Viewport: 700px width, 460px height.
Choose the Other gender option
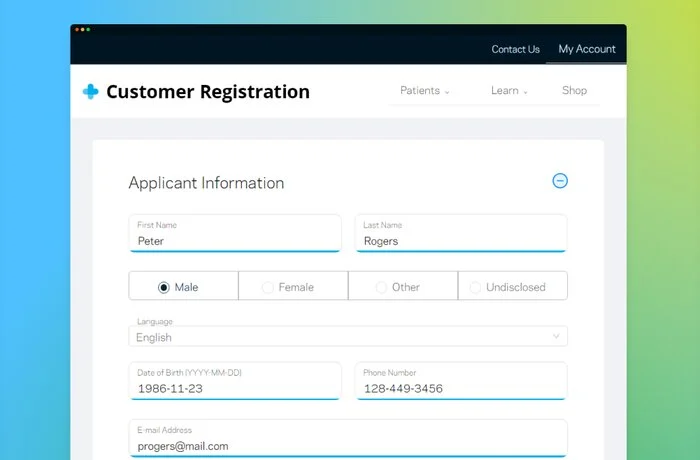(403, 286)
